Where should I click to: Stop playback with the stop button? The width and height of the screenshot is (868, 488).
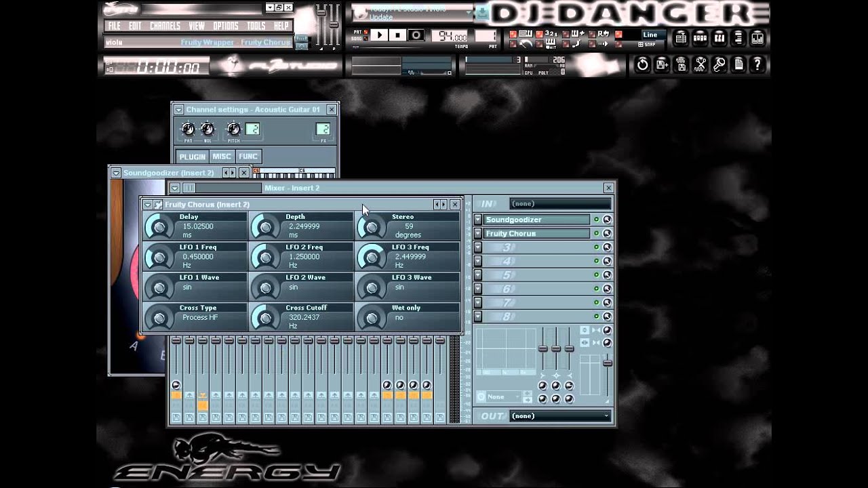[x=398, y=35]
